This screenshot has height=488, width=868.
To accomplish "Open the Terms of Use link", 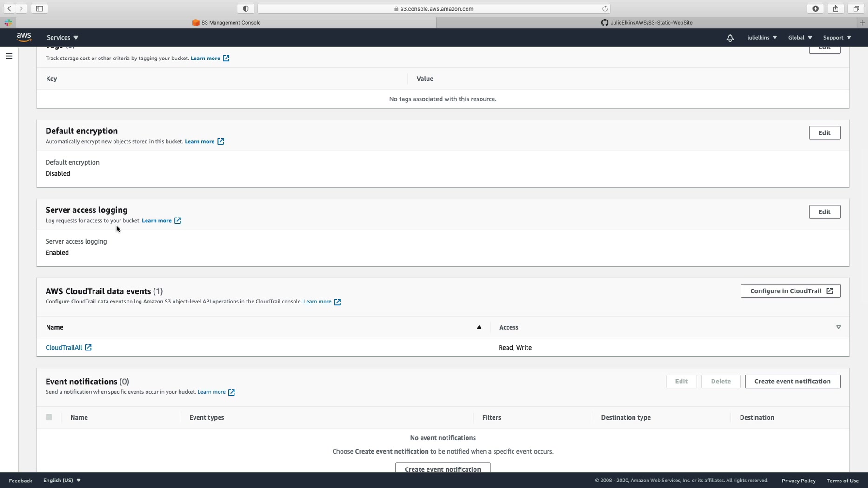I will point(842,481).
